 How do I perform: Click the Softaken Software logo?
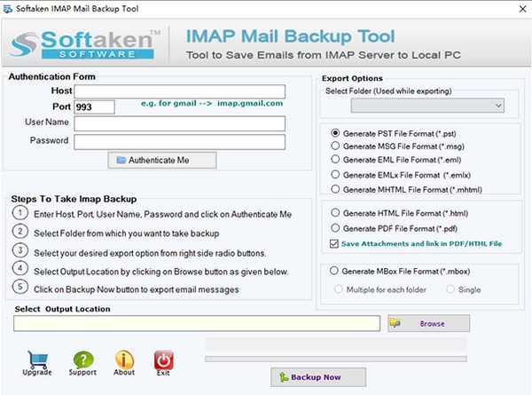tap(85, 44)
